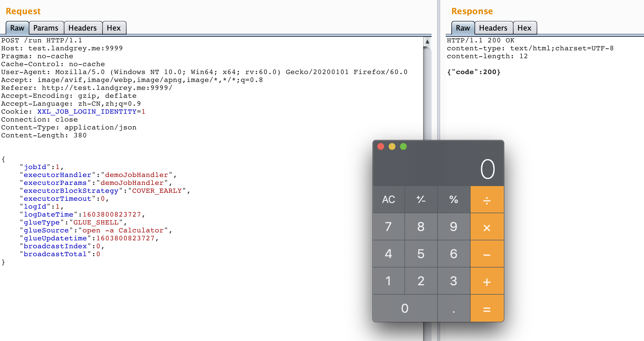
Task: Click the Content-Length: 380 header
Action: coord(44,135)
